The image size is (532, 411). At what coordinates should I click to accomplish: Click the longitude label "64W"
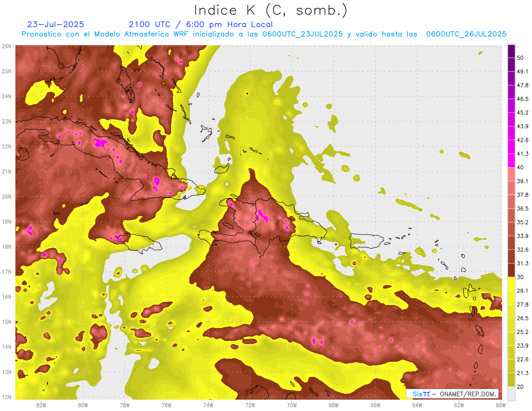[417, 405]
